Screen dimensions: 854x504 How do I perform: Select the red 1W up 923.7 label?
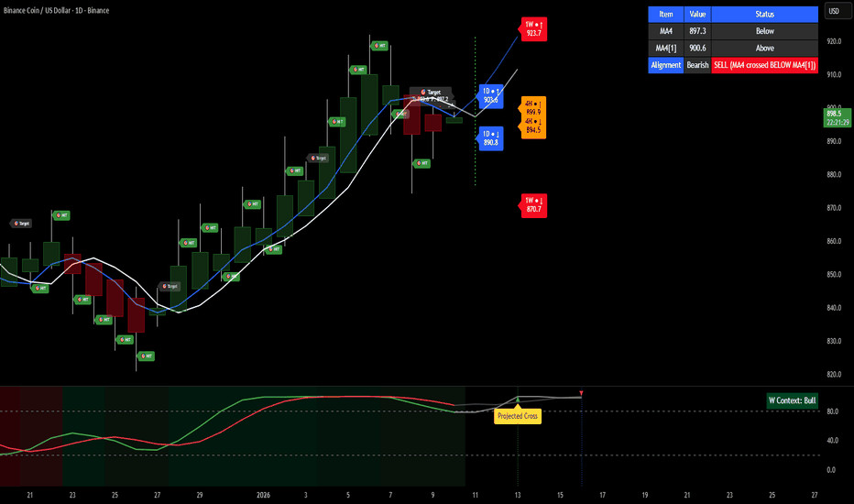pos(533,28)
